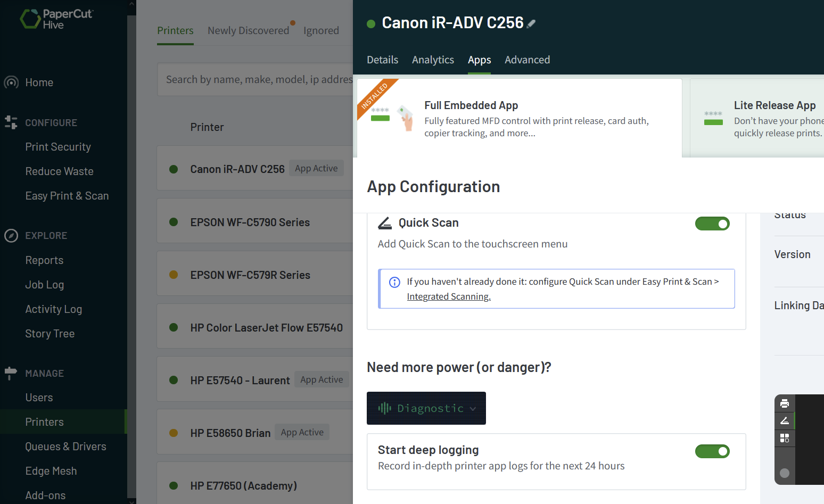Click the printer search field
The width and height of the screenshot is (824, 504).
[x=255, y=80]
